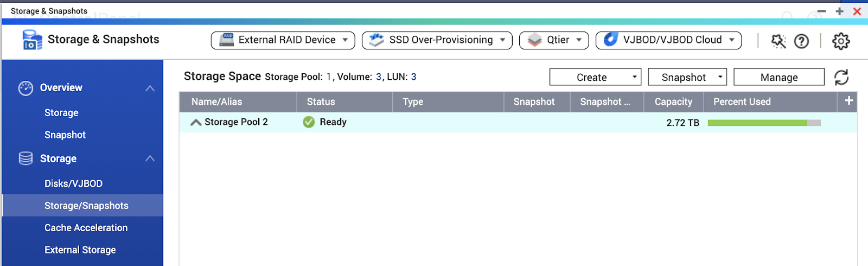The width and height of the screenshot is (868, 266).
Task: Click the Storage database icon in sidebar
Action: point(25,159)
